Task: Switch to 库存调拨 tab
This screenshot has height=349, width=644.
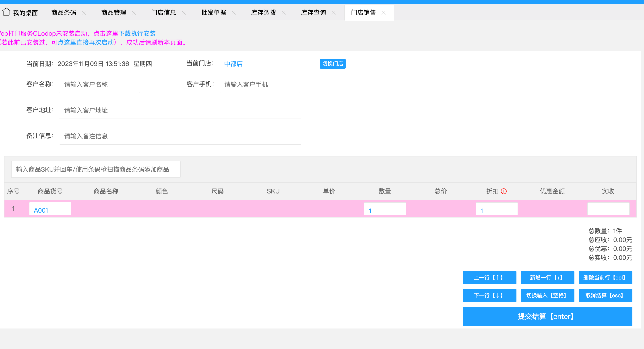Action: click(264, 12)
